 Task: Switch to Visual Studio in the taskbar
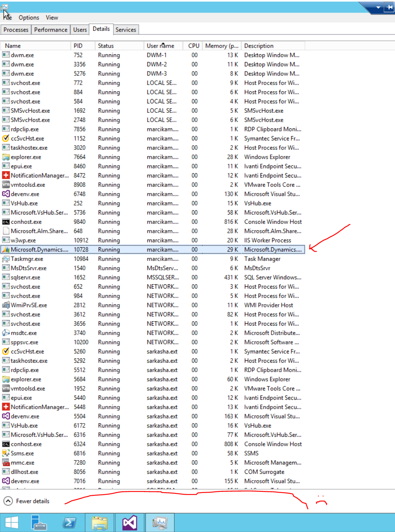[x=130, y=523]
